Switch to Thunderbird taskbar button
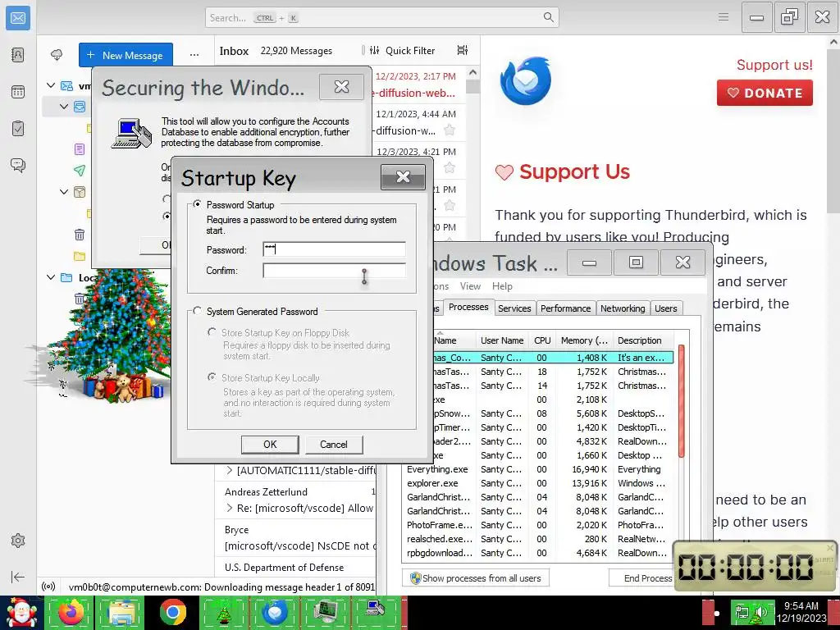The image size is (840, 630). [x=275, y=612]
